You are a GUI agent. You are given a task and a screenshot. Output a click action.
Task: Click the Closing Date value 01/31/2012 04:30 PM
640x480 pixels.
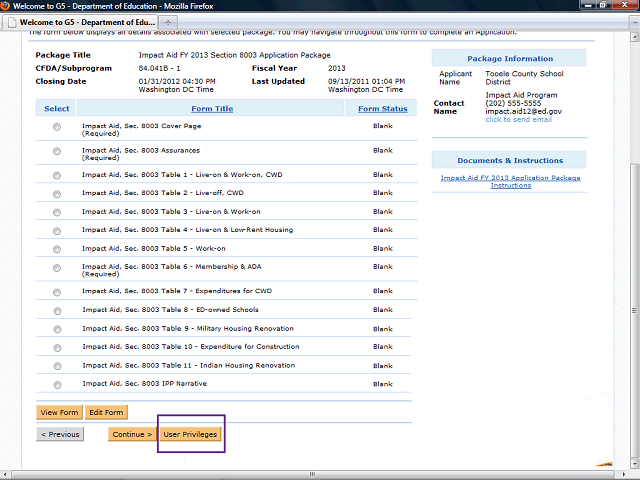pyautogui.click(x=177, y=82)
